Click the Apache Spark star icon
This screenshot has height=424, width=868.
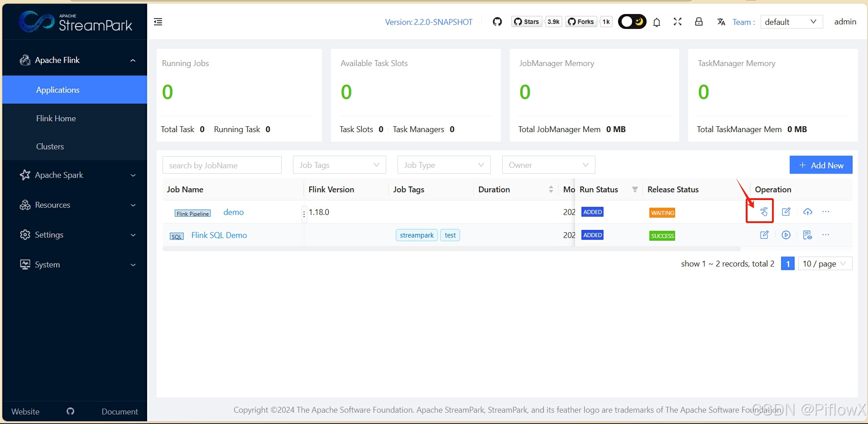25,175
